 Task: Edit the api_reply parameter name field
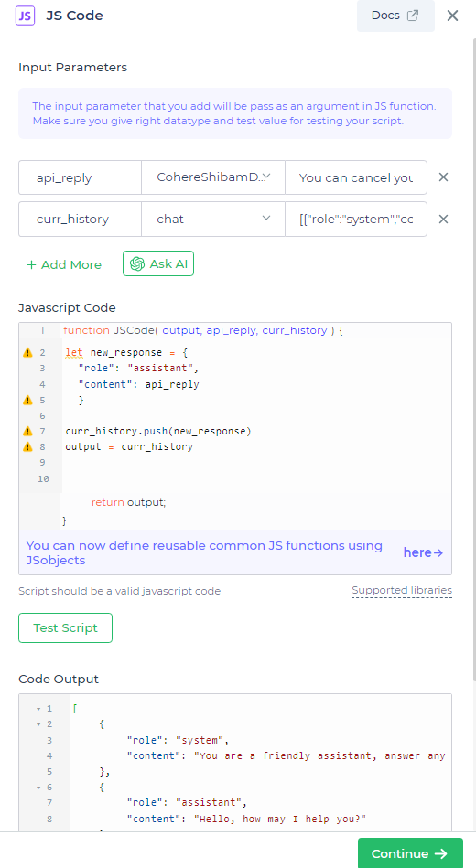[81, 177]
